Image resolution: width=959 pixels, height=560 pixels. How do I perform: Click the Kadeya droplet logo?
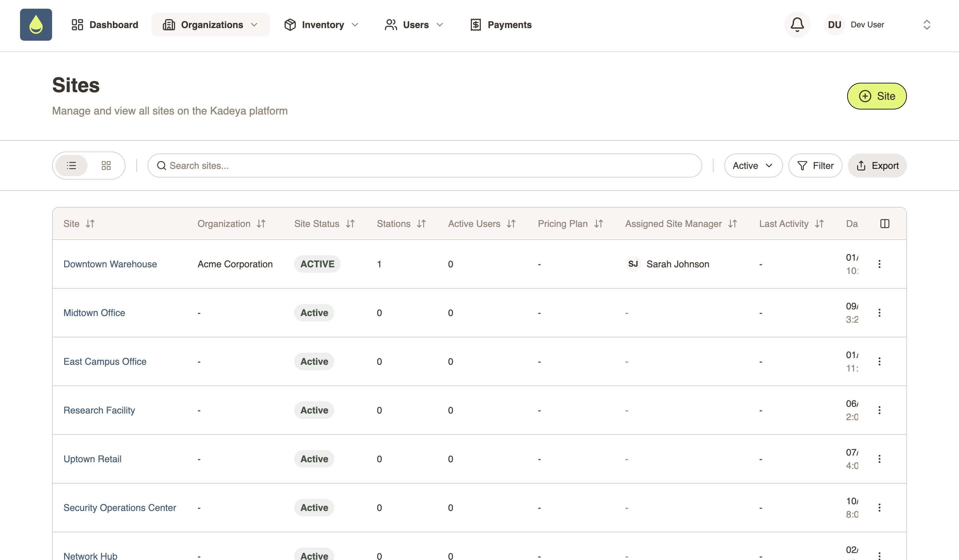36,25
